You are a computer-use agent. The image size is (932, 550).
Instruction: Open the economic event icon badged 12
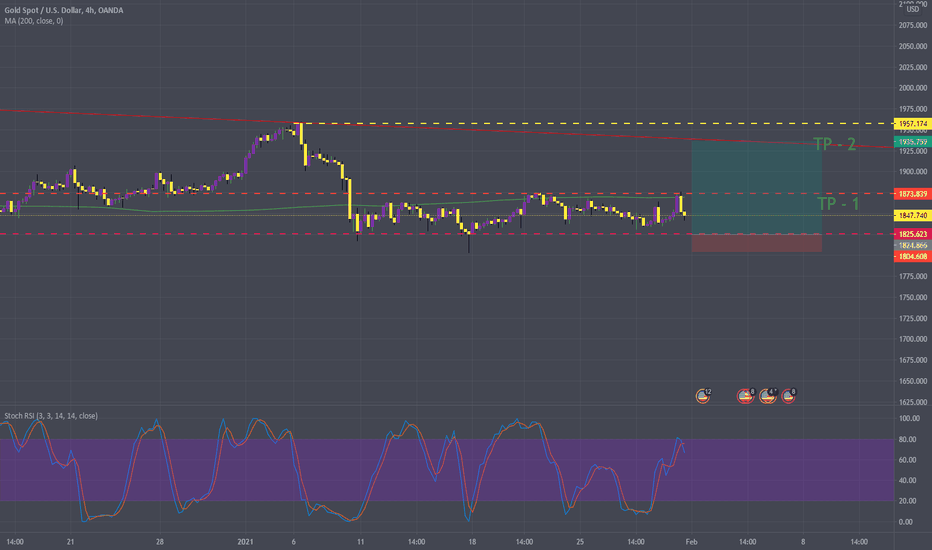(x=703, y=395)
